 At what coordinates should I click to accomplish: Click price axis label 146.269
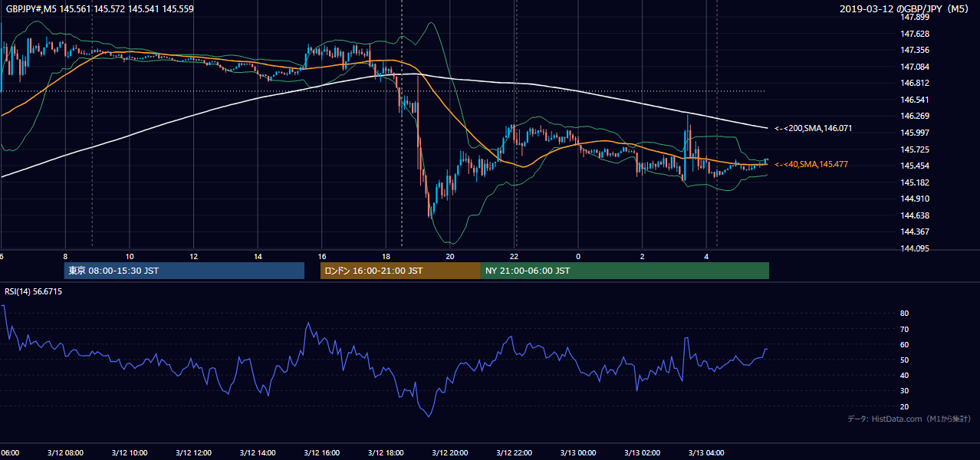click(916, 117)
